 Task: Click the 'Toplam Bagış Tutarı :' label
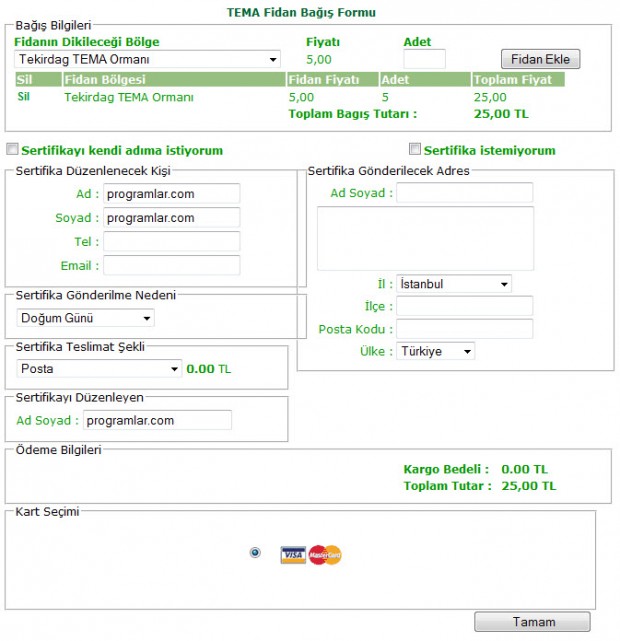(353, 114)
